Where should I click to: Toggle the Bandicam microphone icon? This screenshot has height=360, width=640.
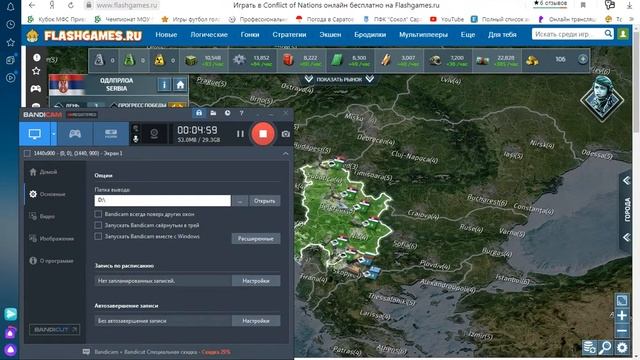coord(136,139)
